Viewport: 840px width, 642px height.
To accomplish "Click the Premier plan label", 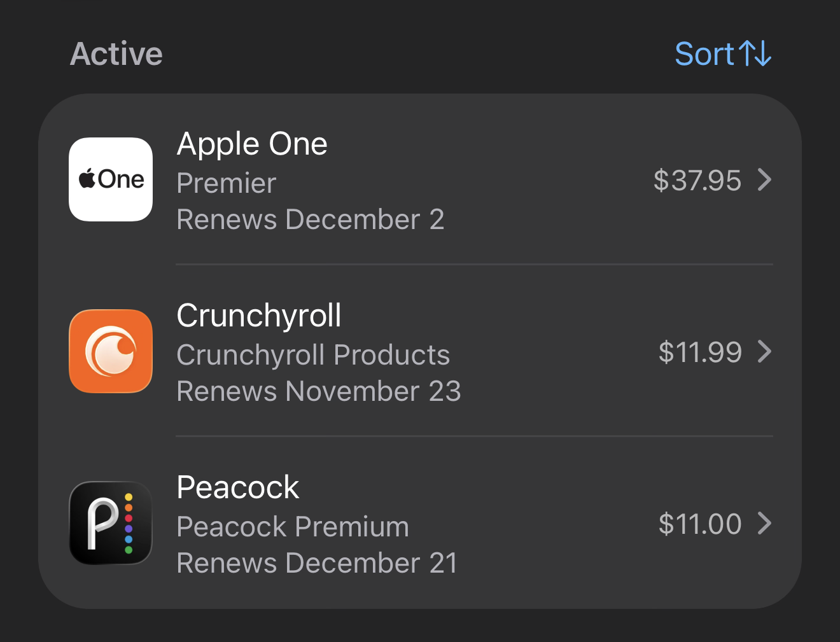I will [227, 183].
